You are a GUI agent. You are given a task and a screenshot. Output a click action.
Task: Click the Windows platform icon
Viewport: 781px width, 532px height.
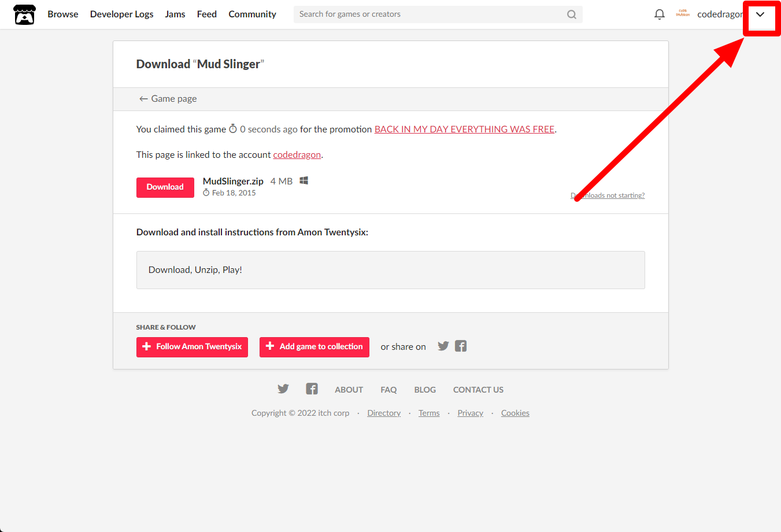[303, 180]
